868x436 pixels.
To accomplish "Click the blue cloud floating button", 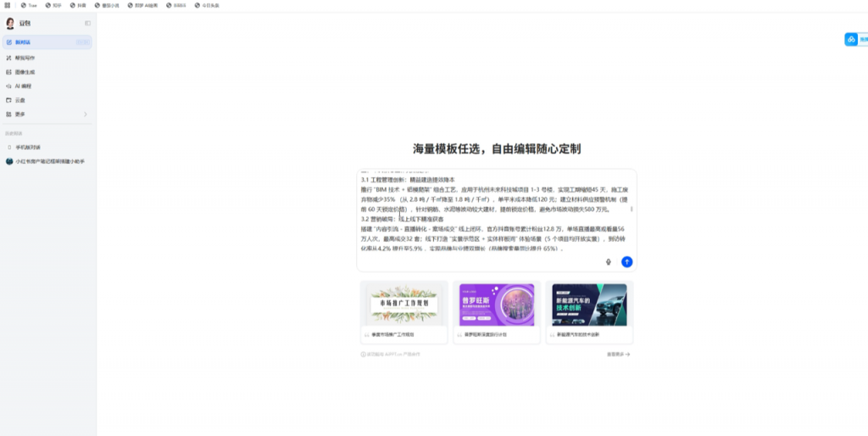I will pos(851,39).
